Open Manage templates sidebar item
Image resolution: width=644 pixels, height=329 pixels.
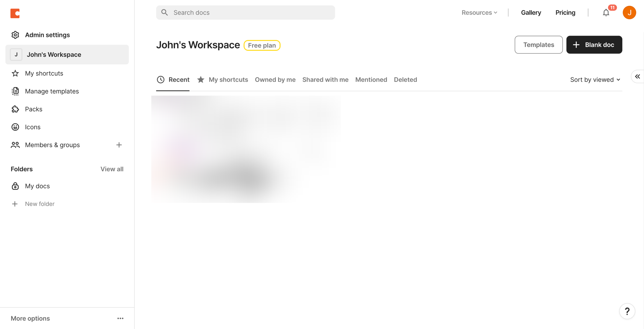pos(52,91)
